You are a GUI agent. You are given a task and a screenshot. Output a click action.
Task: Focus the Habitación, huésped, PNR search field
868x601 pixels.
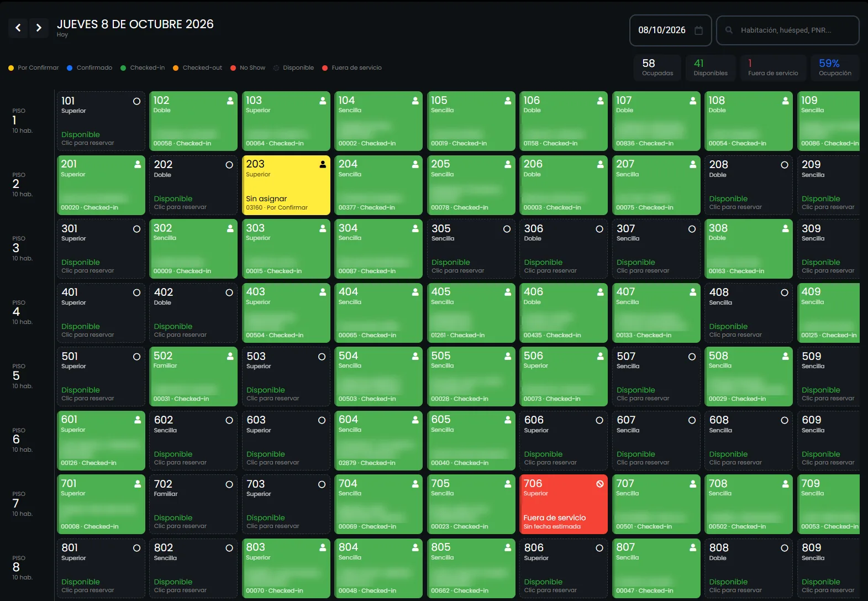point(788,30)
